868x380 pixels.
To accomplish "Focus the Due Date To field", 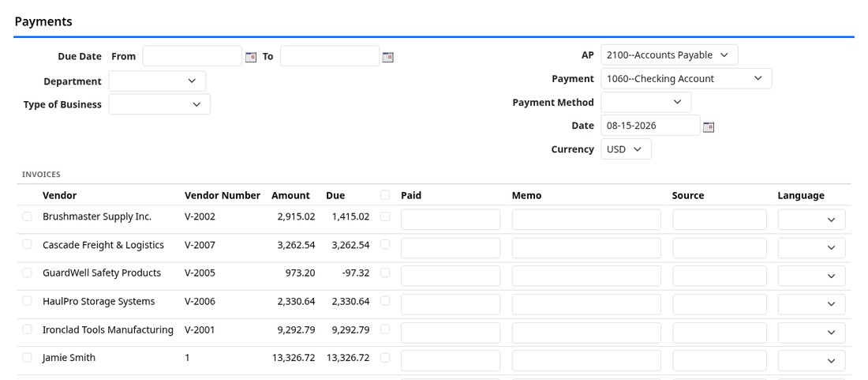I will coord(330,56).
